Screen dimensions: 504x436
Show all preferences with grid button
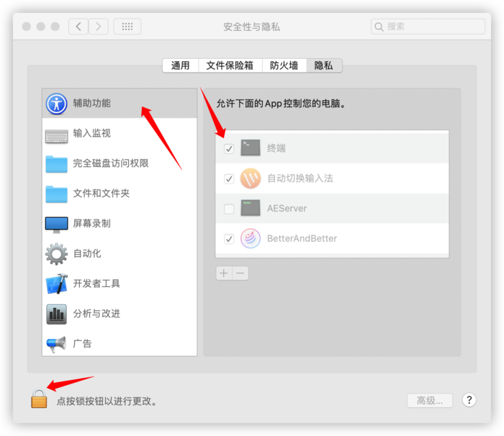[127, 27]
